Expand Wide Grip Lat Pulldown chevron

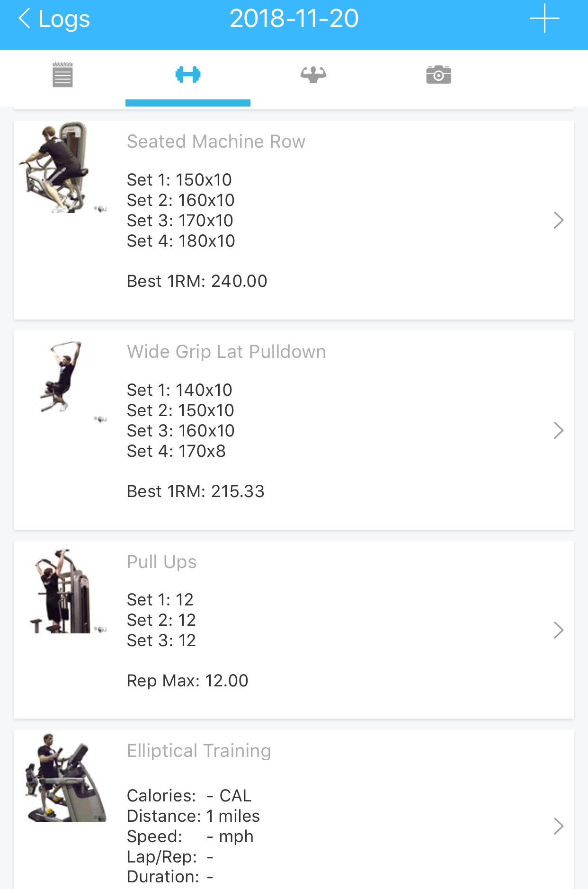coord(558,430)
